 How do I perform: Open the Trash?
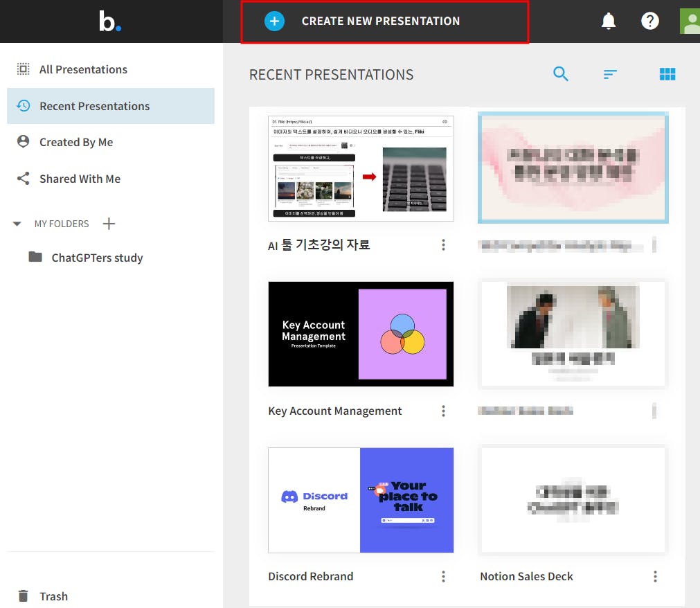coord(53,596)
